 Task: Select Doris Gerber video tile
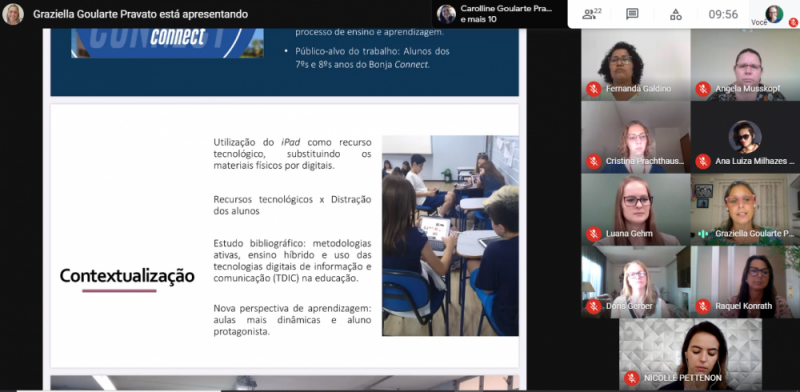tap(636, 282)
